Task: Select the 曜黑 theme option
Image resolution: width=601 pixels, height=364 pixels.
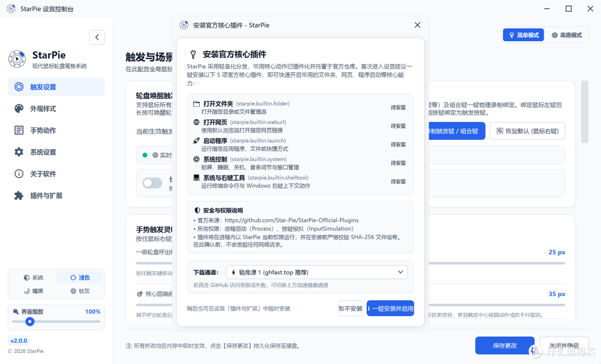Action: pyautogui.click(x=33, y=291)
